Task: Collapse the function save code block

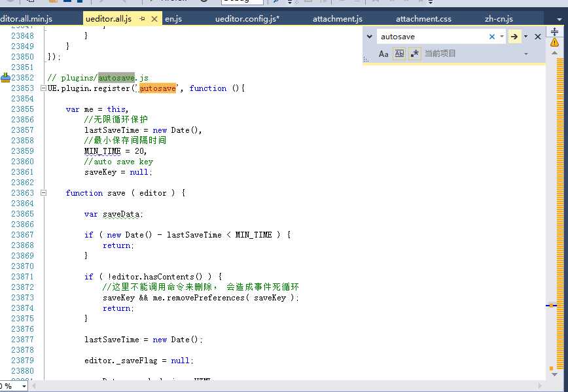Action: click(x=43, y=193)
